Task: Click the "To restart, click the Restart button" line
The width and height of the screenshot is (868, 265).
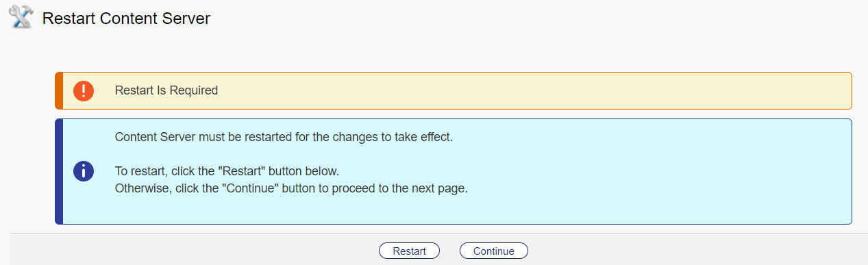Action: [227, 171]
